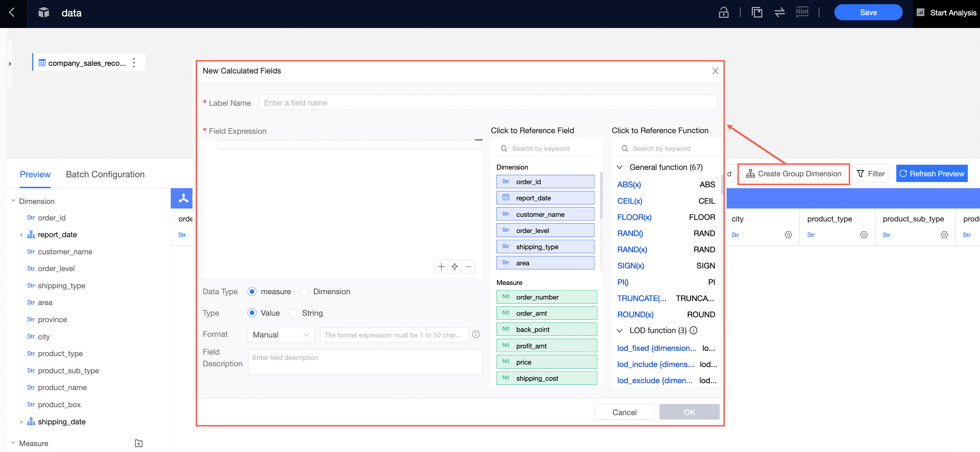Insert the lod_fixed function

point(657,348)
